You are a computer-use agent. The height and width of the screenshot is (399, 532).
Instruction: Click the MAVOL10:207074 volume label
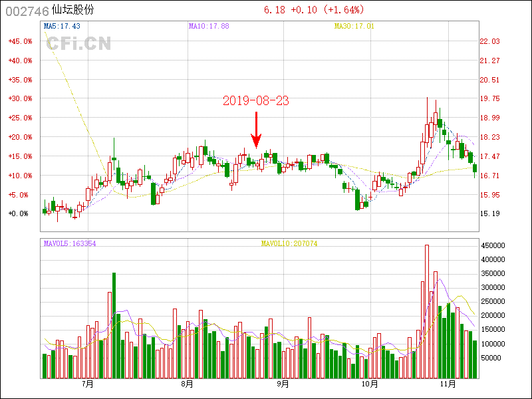point(289,244)
